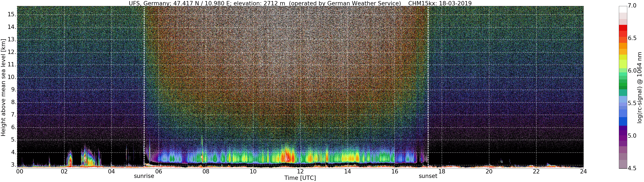Screen dimensions: 644x182
Task: Click the colorbar '6.5' tick label
Action: point(632,38)
